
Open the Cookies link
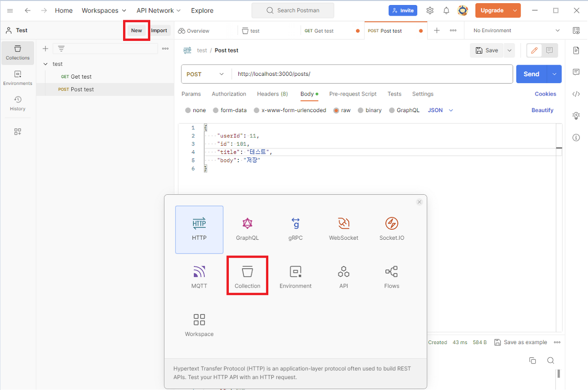(545, 94)
